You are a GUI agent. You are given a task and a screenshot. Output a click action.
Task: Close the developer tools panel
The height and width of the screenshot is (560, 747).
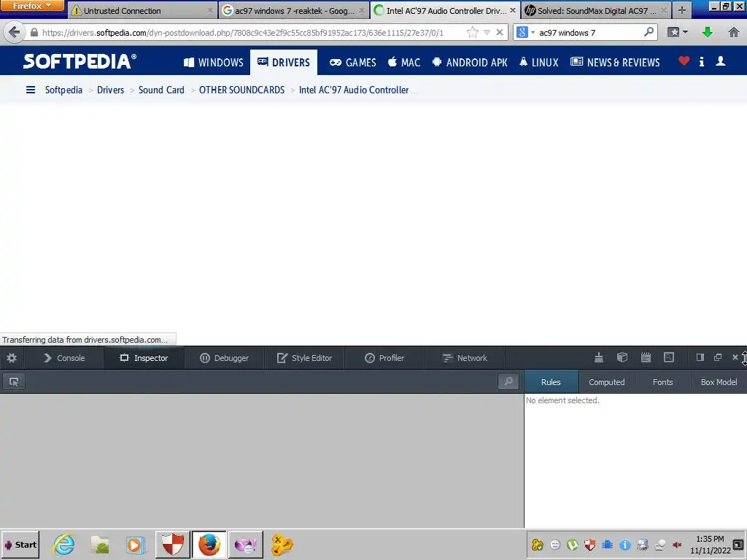tap(735, 357)
